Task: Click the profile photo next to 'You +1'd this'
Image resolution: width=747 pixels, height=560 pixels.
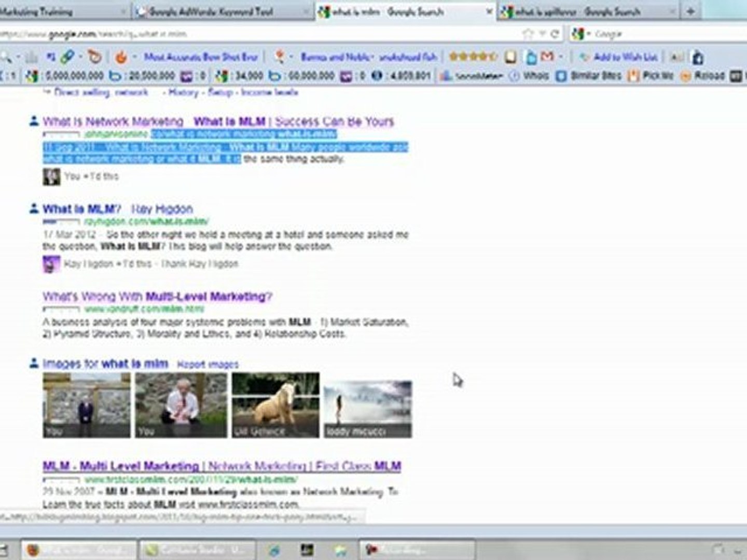Action: coord(51,176)
